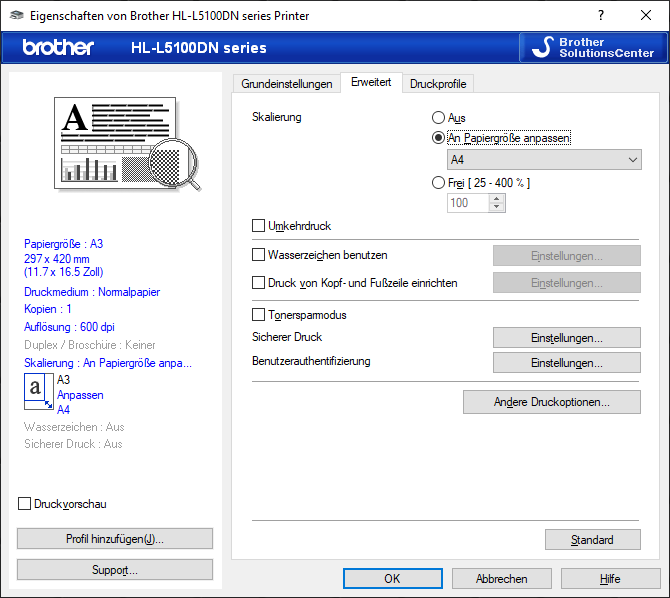This screenshot has height=598, width=670.
Task: Click the A3 to A4 scaling icon
Action: pos(38,392)
